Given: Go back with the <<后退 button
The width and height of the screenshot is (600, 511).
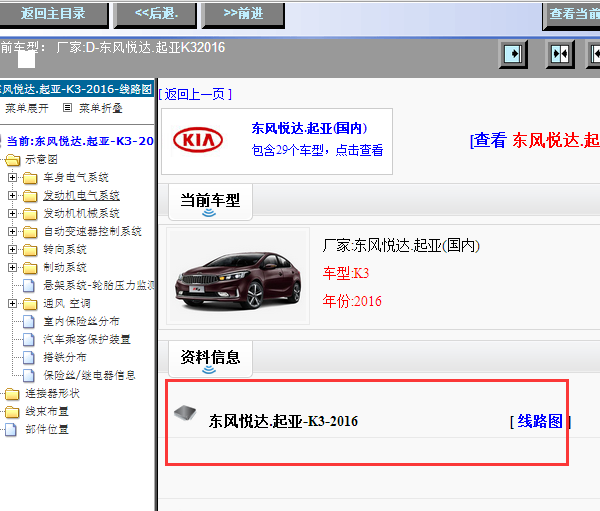Looking at the screenshot, I should [x=156, y=15].
